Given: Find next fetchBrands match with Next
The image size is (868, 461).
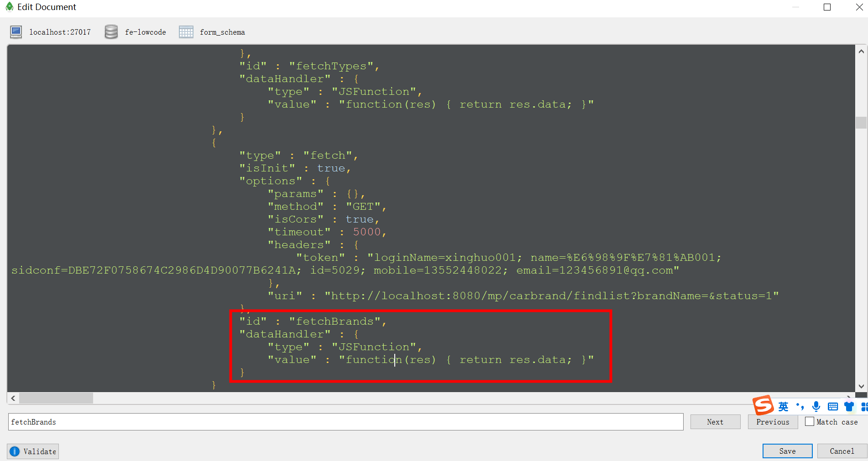Looking at the screenshot, I should [x=715, y=422].
